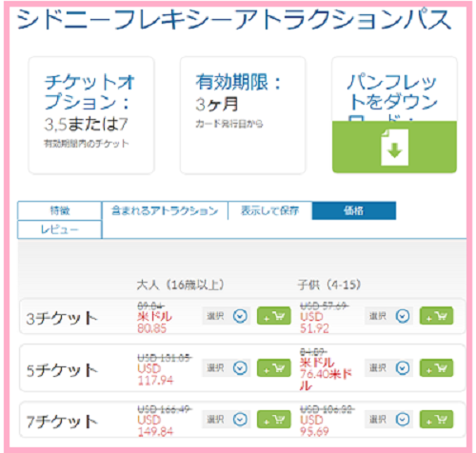Open 選択 dropdown for 5チケット child

388,368
